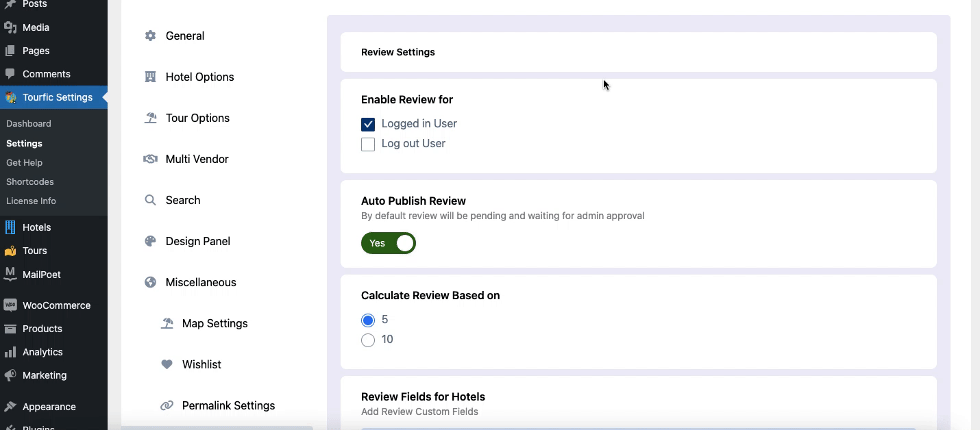Open the Hotels admin menu
980x430 pixels.
tap(36, 227)
